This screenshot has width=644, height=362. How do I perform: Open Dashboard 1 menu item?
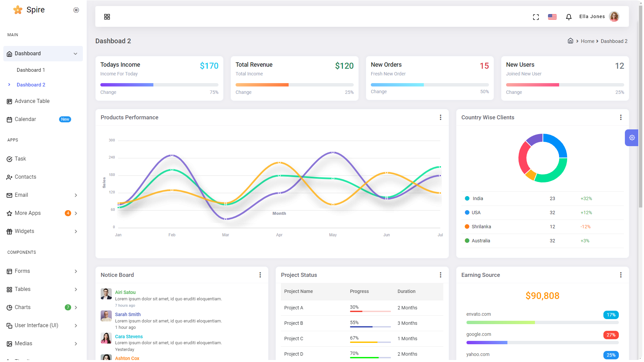[31, 70]
